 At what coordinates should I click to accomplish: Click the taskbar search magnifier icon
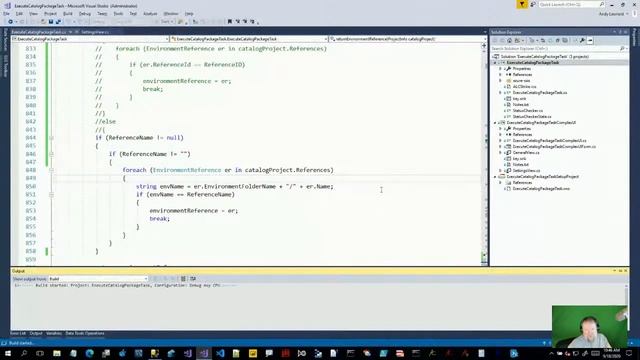tap(24, 353)
